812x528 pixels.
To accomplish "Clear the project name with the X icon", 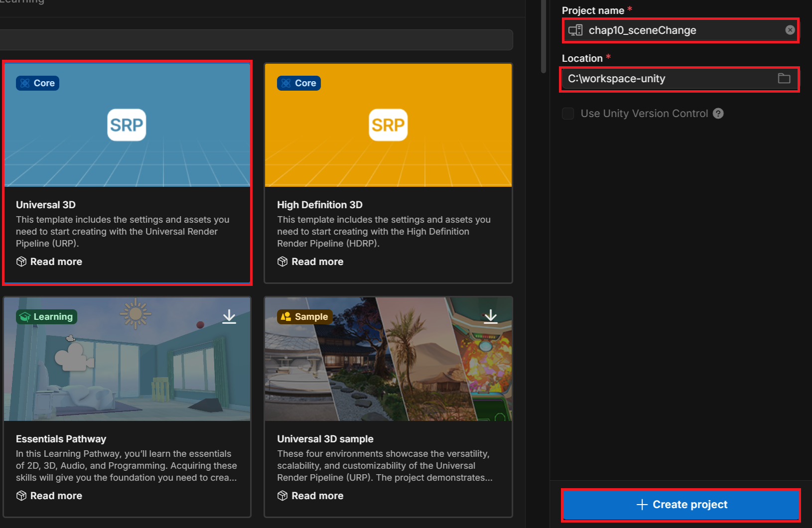I will point(790,30).
